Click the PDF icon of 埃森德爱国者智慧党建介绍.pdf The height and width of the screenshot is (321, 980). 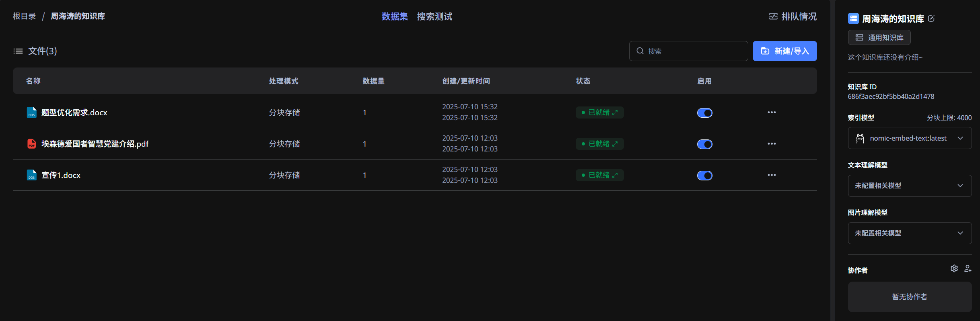pos(31,144)
